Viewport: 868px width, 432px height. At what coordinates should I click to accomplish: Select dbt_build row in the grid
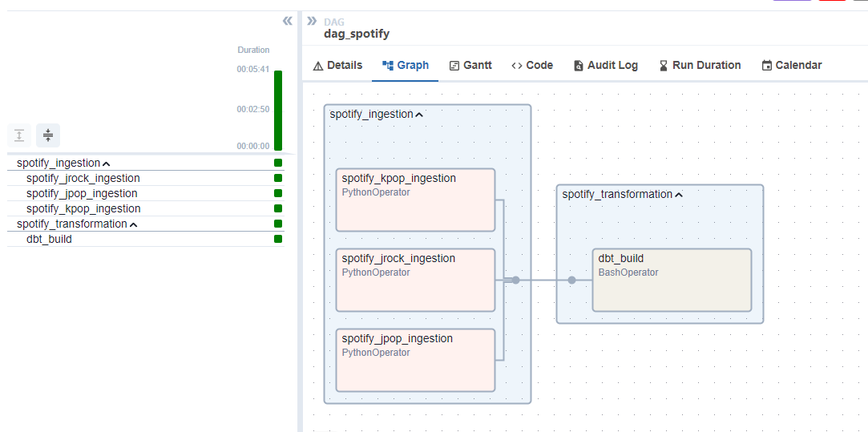(x=146, y=240)
